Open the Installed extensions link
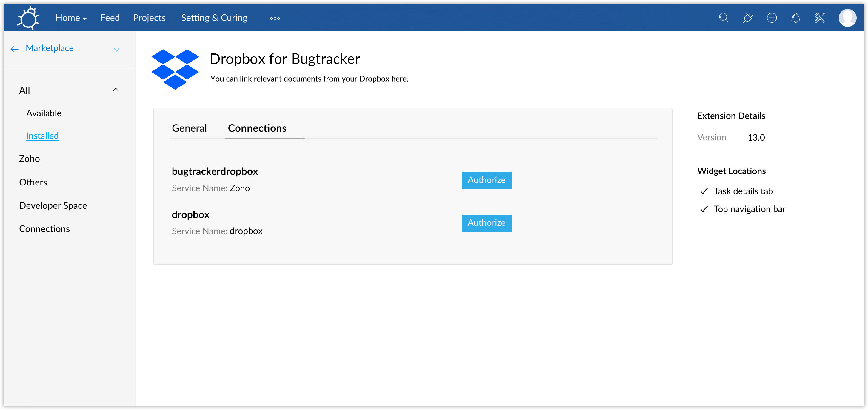868x410 pixels. 42,136
